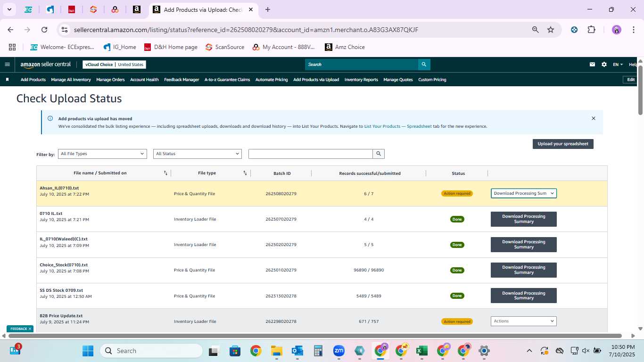Click the Amazon Seller Central logo

pyautogui.click(x=45, y=65)
